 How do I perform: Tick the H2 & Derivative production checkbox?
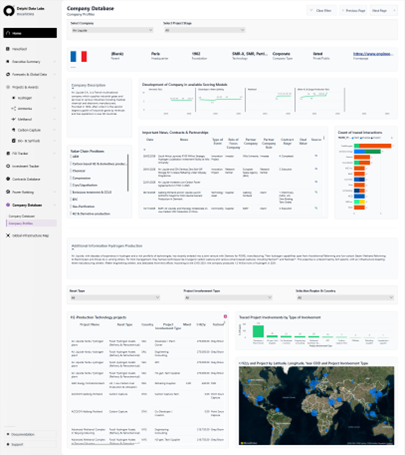coord(71,214)
